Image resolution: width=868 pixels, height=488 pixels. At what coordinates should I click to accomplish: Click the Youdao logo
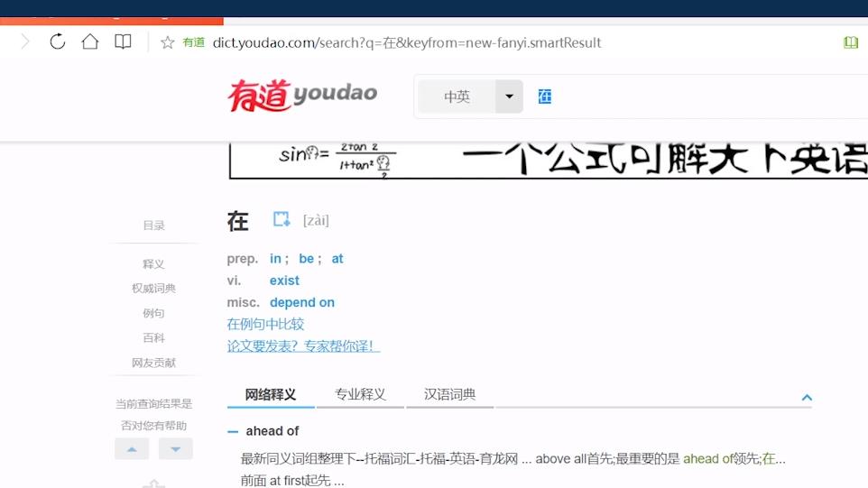(302, 95)
